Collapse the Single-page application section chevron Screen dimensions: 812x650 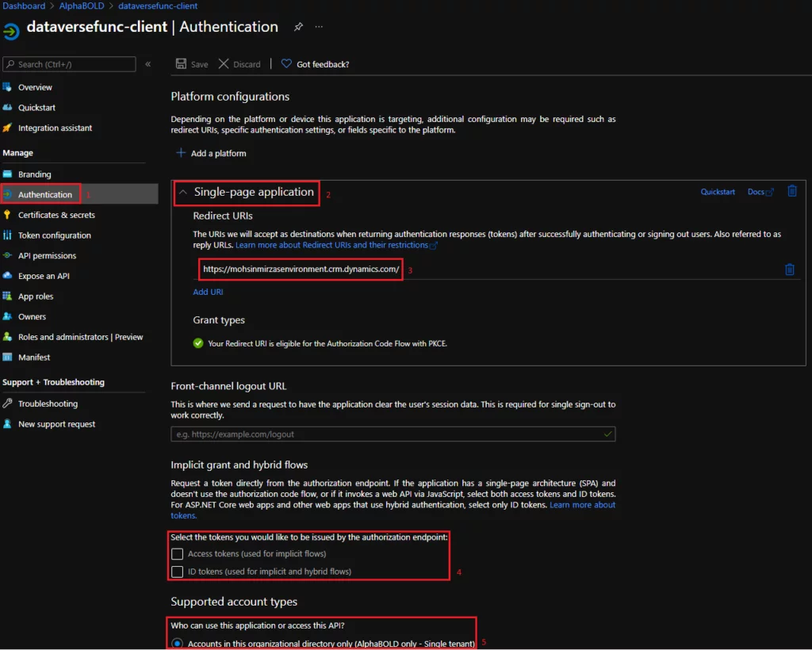183,192
